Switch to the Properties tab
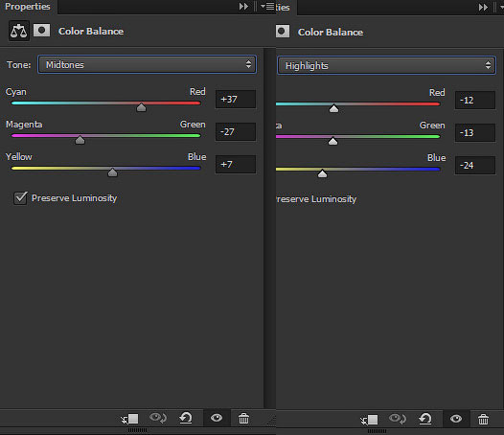 point(28,7)
